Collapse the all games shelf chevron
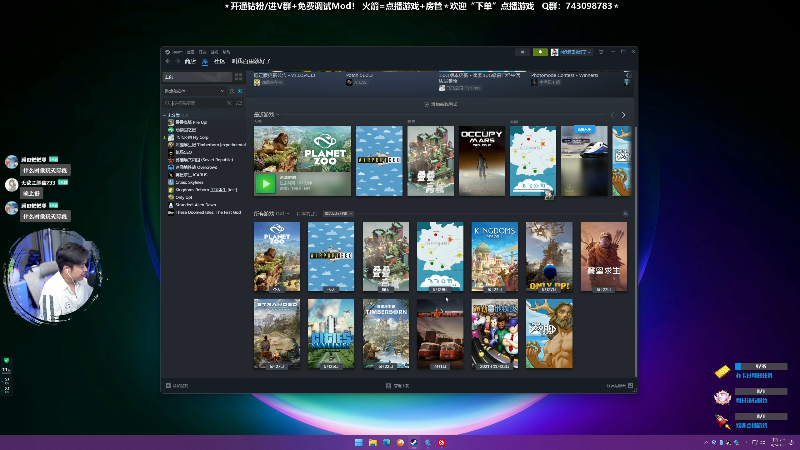800x450 pixels. (x=625, y=214)
